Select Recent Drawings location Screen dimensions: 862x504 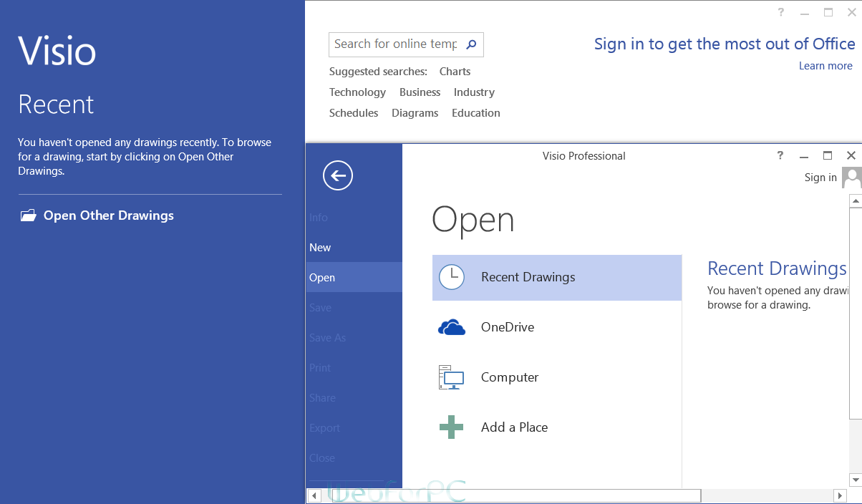click(557, 277)
